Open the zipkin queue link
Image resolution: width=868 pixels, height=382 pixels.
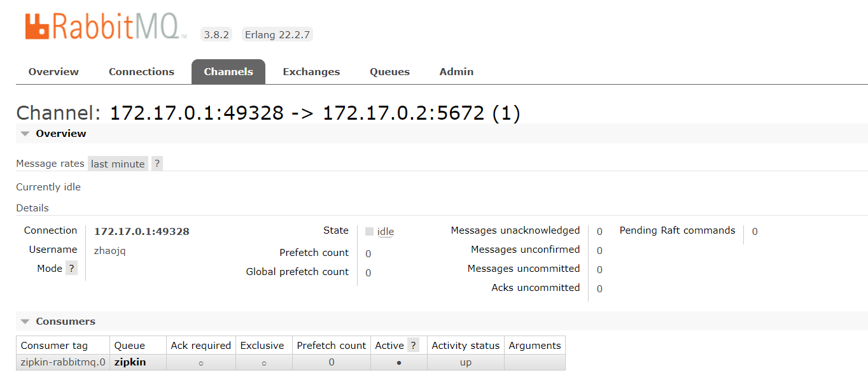pos(129,362)
